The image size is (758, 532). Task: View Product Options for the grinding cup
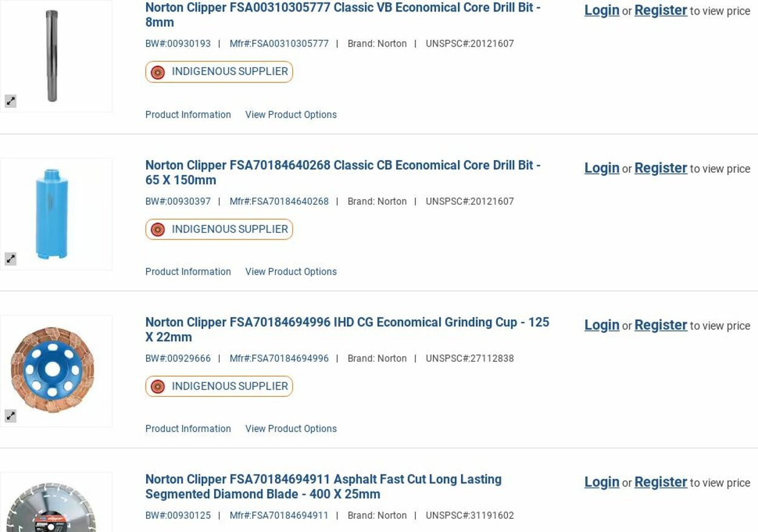pyautogui.click(x=290, y=428)
